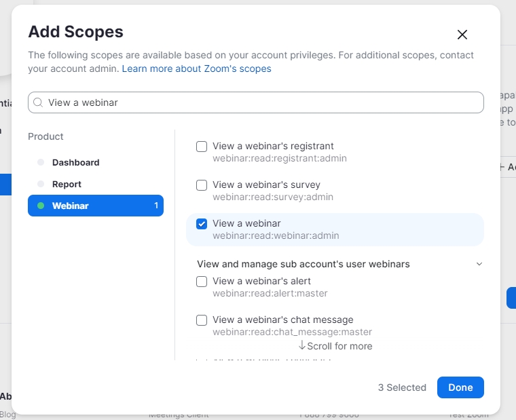The width and height of the screenshot is (516, 420).
Task: Click the down arrow by Scroll for more
Action: point(302,345)
